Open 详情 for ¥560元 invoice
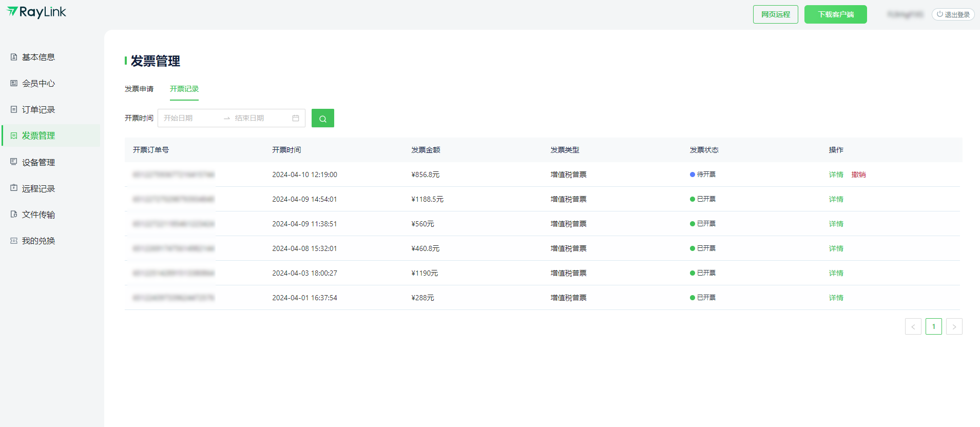The height and width of the screenshot is (427, 980). pyautogui.click(x=836, y=224)
